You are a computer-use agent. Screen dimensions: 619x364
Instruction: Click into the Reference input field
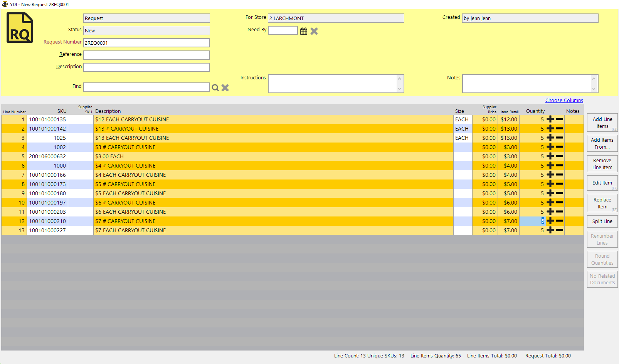146,55
